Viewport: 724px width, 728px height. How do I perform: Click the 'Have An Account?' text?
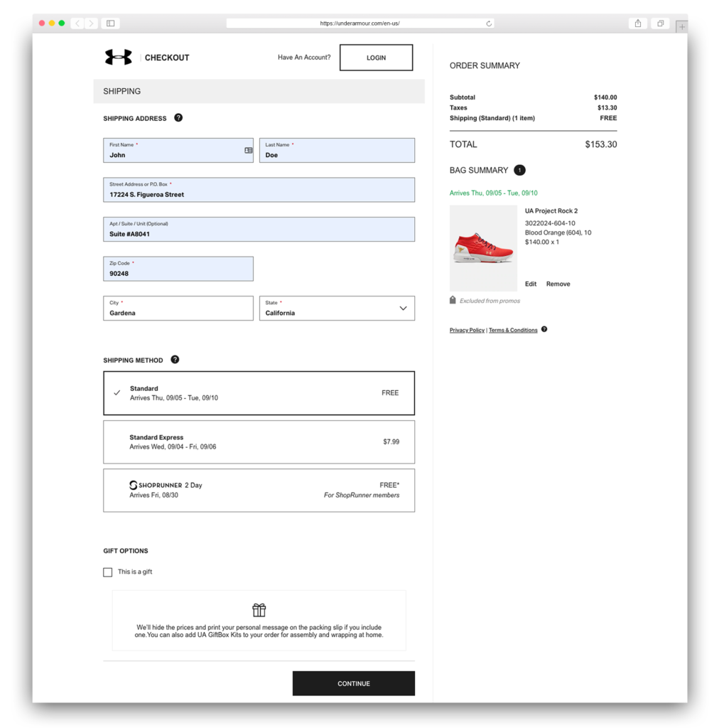[304, 58]
